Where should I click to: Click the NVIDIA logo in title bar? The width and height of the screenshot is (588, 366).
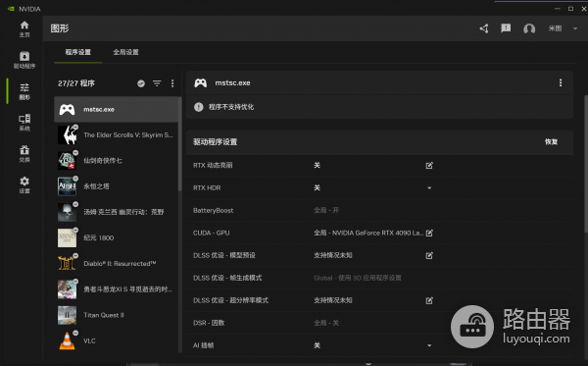(11, 9)
